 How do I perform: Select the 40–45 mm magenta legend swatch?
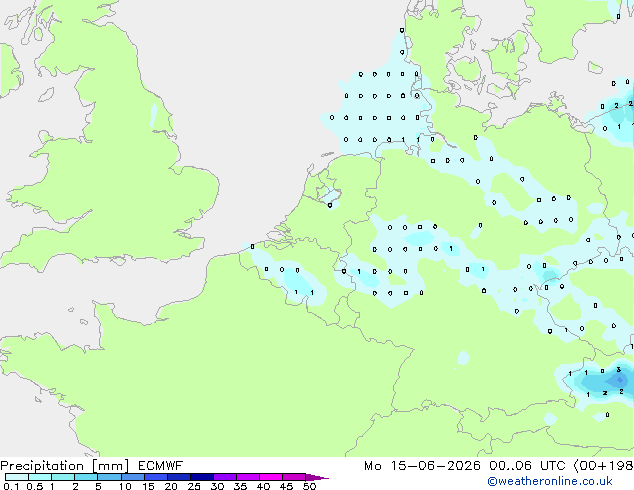(271, 477)
